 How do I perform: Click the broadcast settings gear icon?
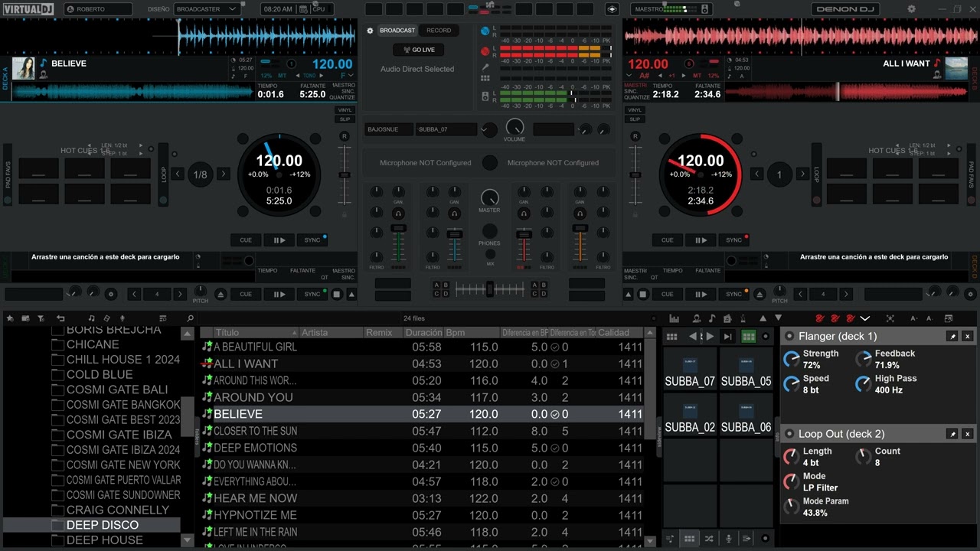[x=370, y=31]
